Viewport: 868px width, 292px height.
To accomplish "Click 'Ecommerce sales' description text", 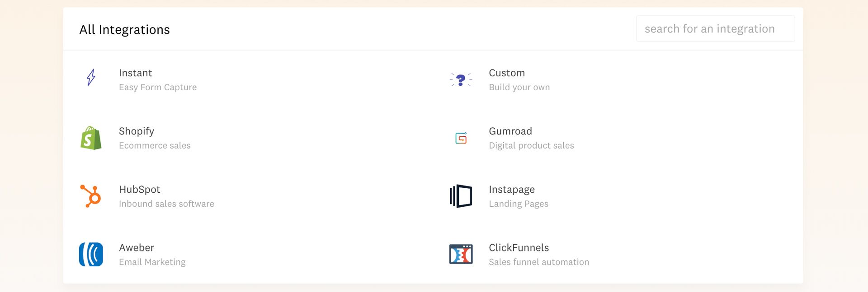I will tap(155, 145).
